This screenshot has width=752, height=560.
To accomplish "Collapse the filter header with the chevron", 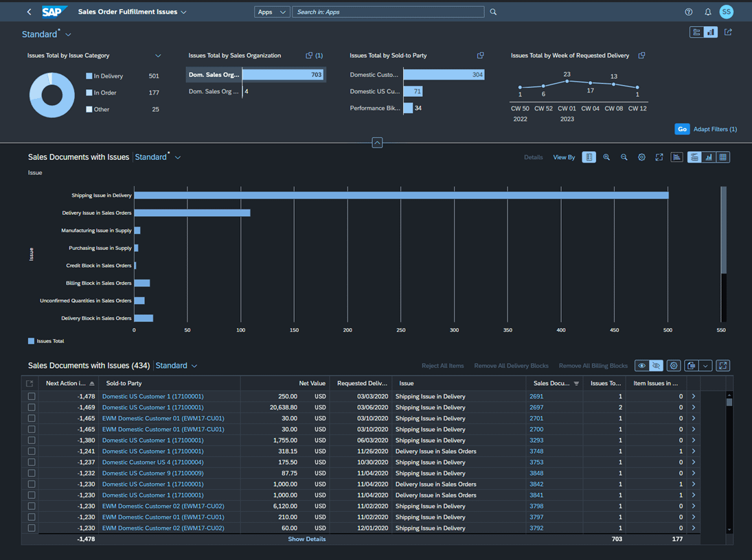I will point(377,143).
